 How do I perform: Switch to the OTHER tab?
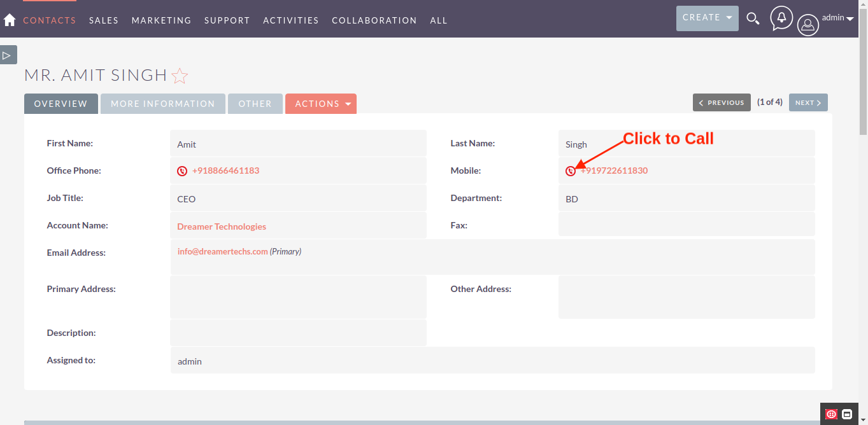click(x=255, y=103)
